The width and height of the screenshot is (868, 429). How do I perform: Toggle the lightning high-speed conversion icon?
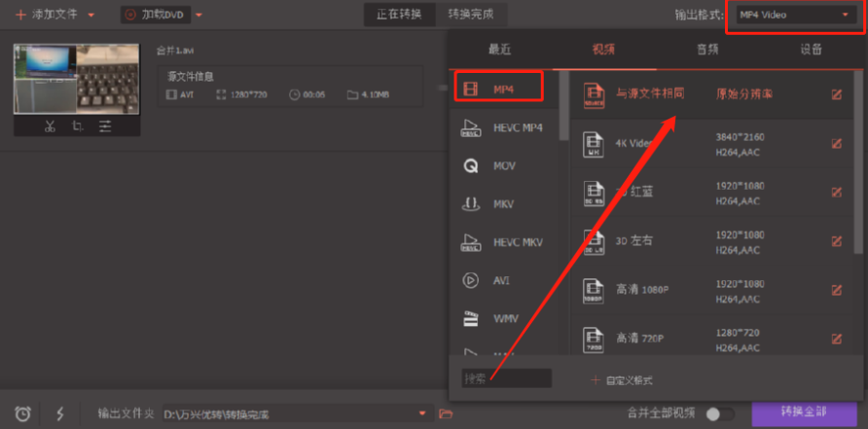coord(60,412)
